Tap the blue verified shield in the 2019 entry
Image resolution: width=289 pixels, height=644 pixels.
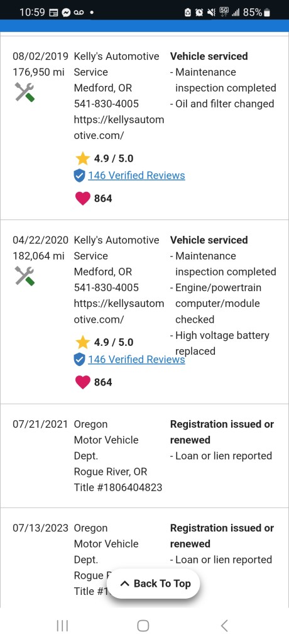point(79,176)
